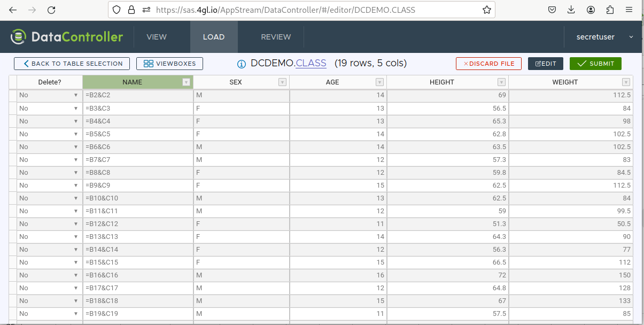Open the REVIEW tab

coord(276,37)
